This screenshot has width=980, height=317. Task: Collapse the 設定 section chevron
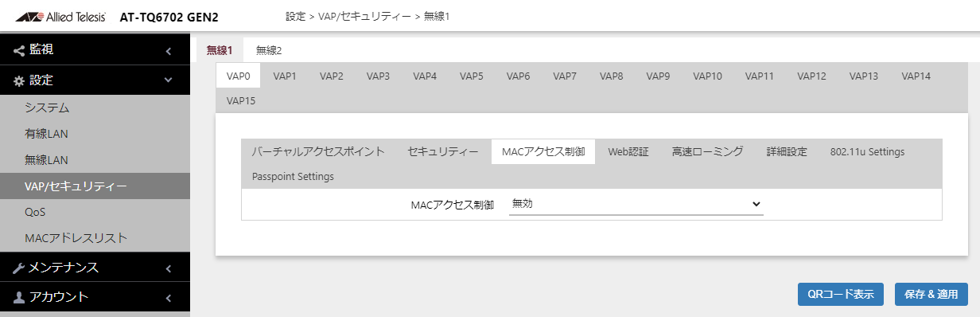pyautogui.click(x=168, y=80)
